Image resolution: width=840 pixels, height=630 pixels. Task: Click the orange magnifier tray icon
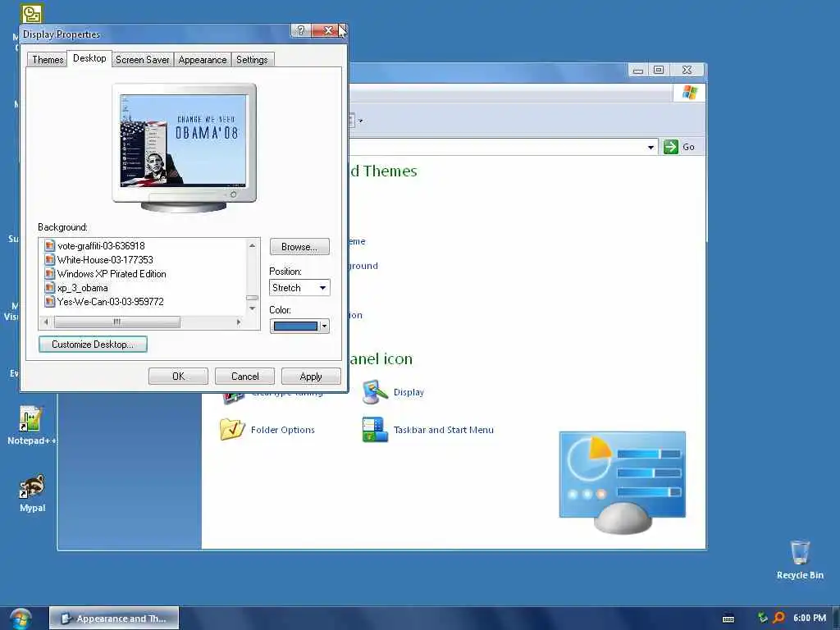click(x=779, y=618)
